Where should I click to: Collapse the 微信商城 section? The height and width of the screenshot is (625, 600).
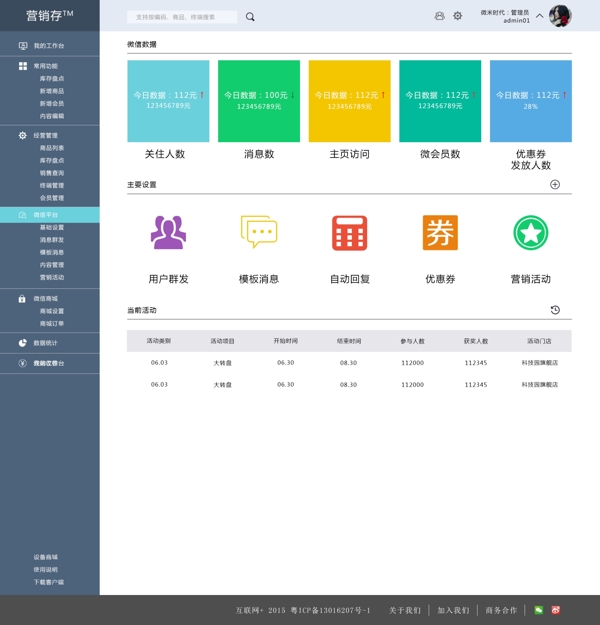coord(45,299)
